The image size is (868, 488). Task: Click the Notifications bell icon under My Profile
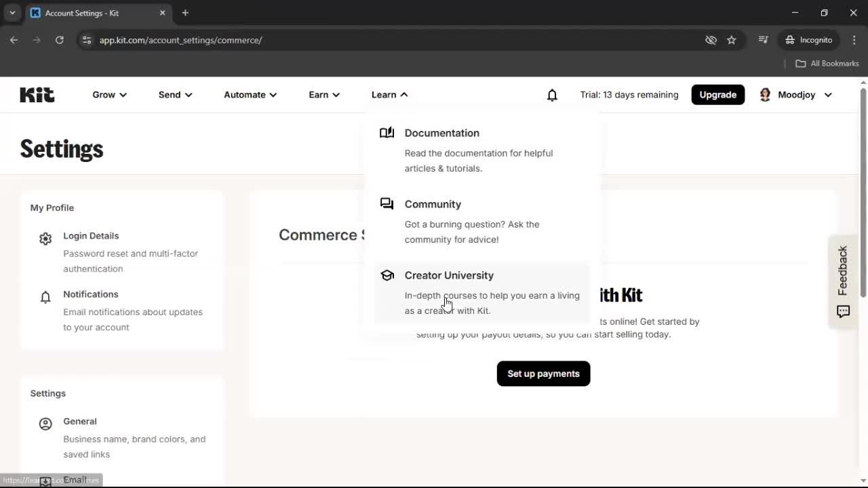(45, 298)
